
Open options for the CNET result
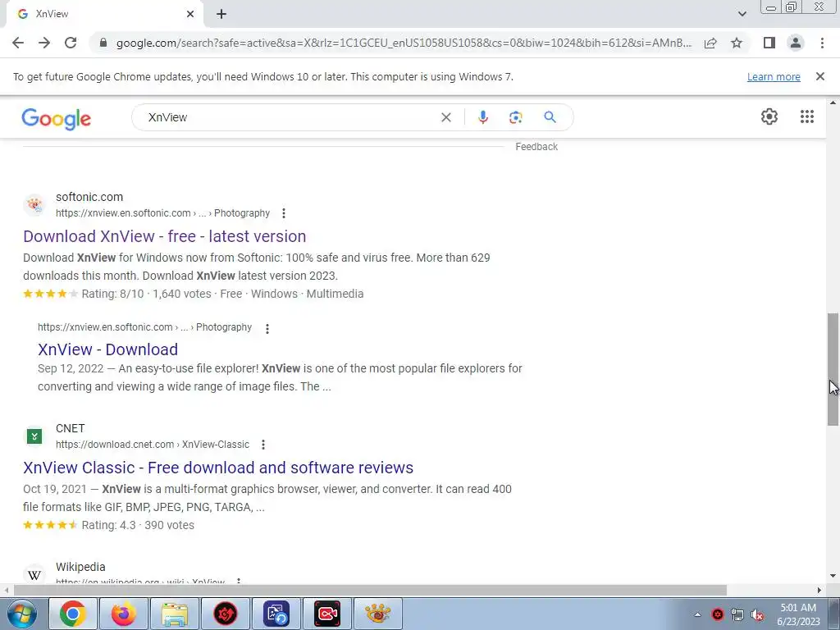(x=263, y=445)
